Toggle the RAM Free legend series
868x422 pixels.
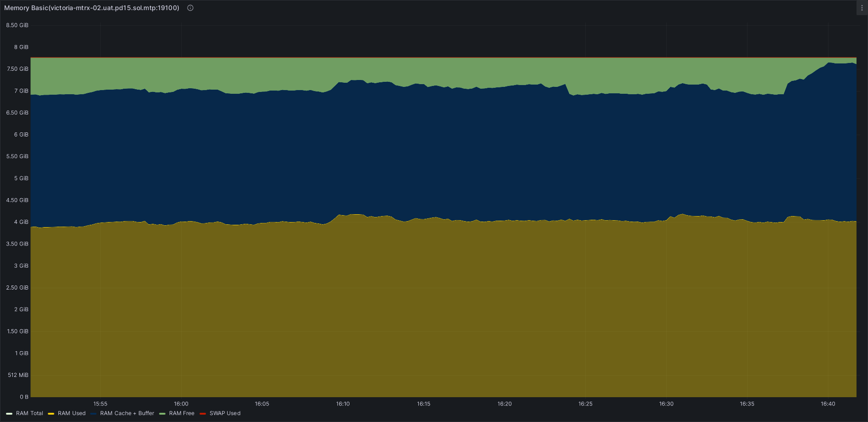click(182, 413)
